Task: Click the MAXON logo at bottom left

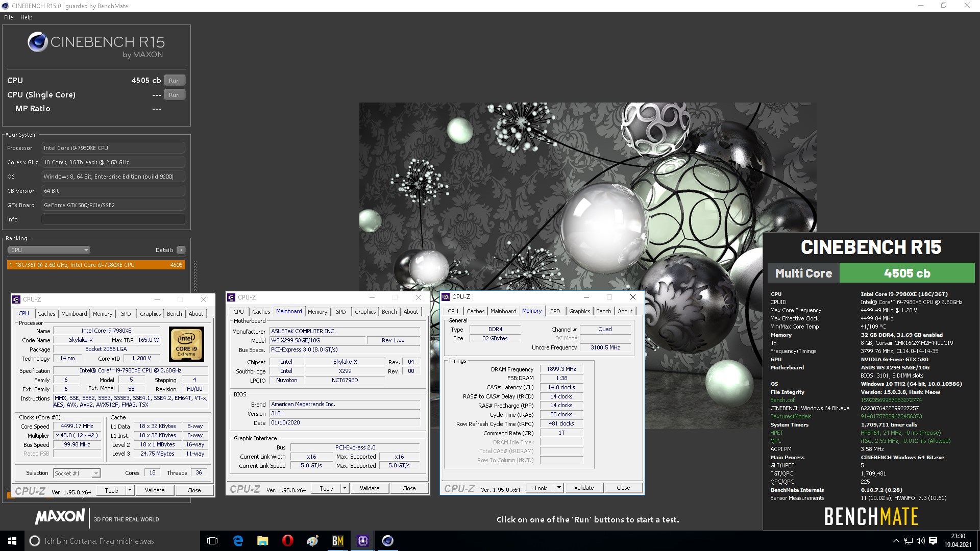Action: tap(60, 517)
